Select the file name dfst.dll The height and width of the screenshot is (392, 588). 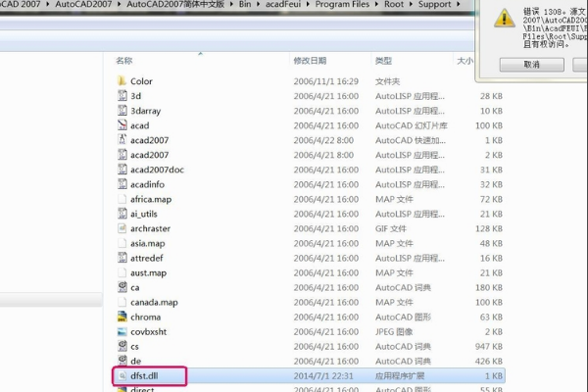[144, 375]
